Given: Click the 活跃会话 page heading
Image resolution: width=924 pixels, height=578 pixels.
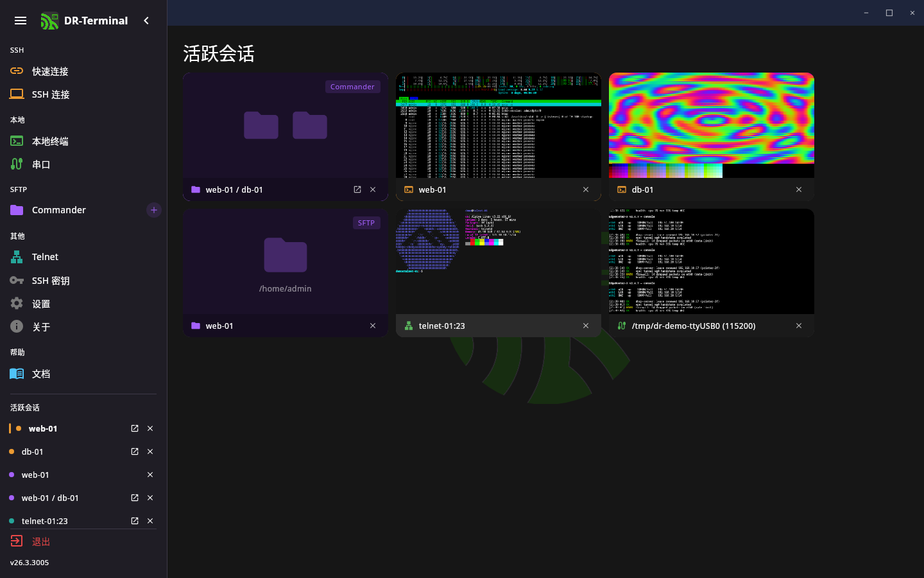Looking at the screenshot, I should 219,53.
